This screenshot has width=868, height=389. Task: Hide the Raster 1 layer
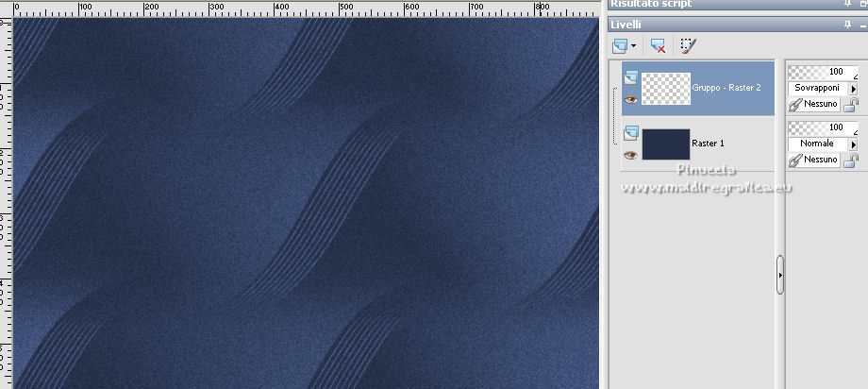click(x=630, y=155)
